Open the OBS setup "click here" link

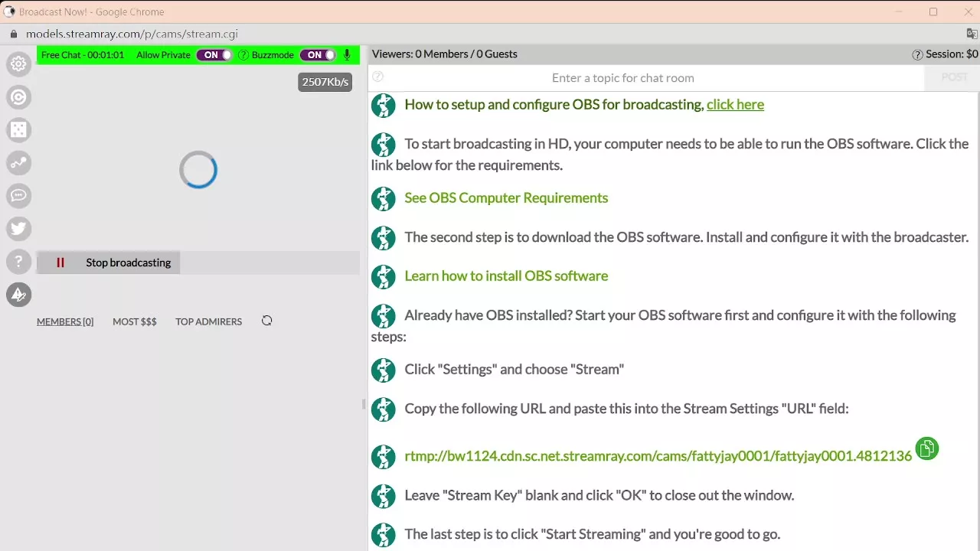735,105
